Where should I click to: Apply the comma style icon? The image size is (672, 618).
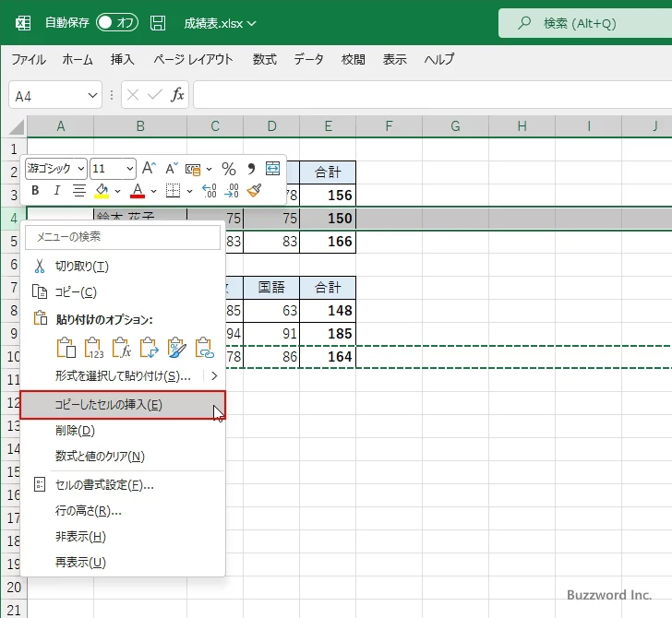[x=251, y=169]
